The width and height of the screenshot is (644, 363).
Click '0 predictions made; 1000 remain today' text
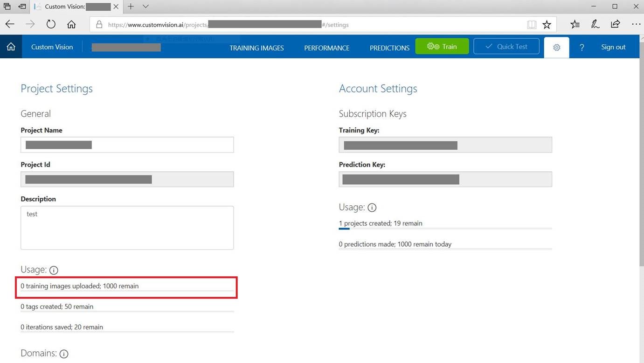pyautogui.click(x=395, y=244)
